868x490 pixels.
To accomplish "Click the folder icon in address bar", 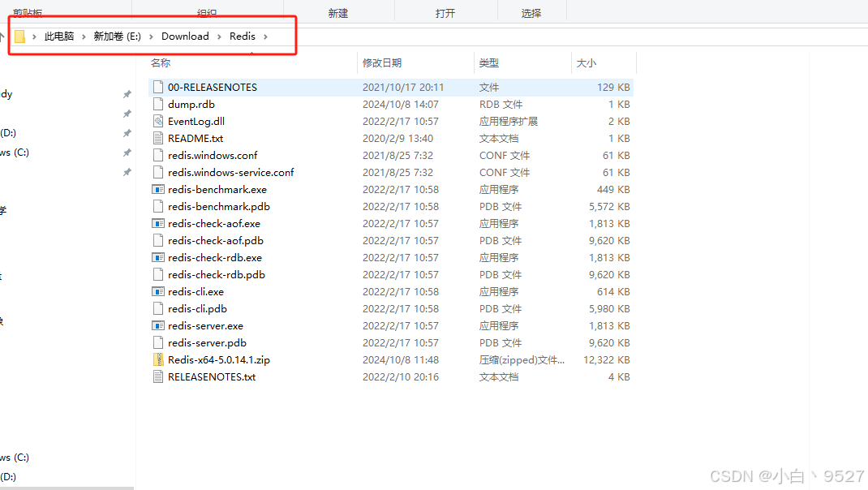I will [x=20, y=37].
